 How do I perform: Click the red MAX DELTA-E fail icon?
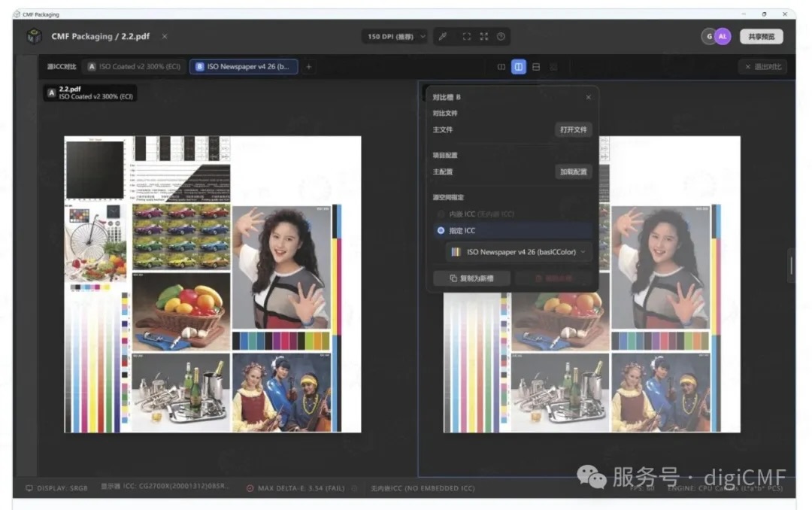[250, 488]
